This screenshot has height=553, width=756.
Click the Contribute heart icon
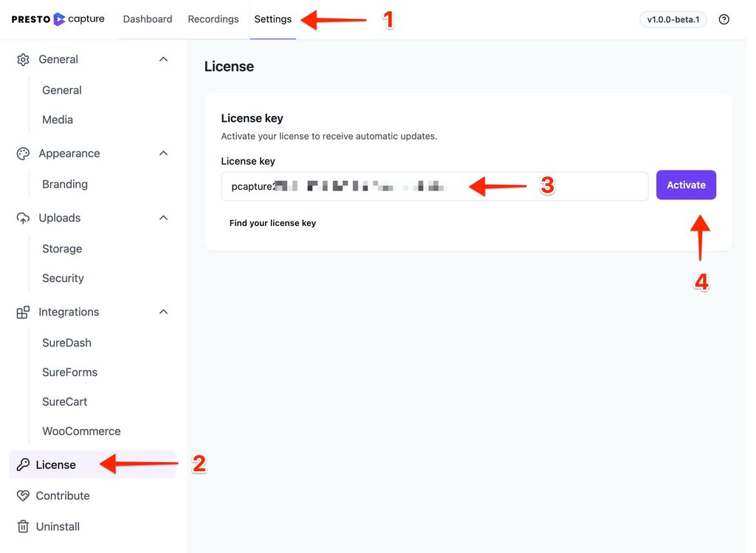click(23, 495)
